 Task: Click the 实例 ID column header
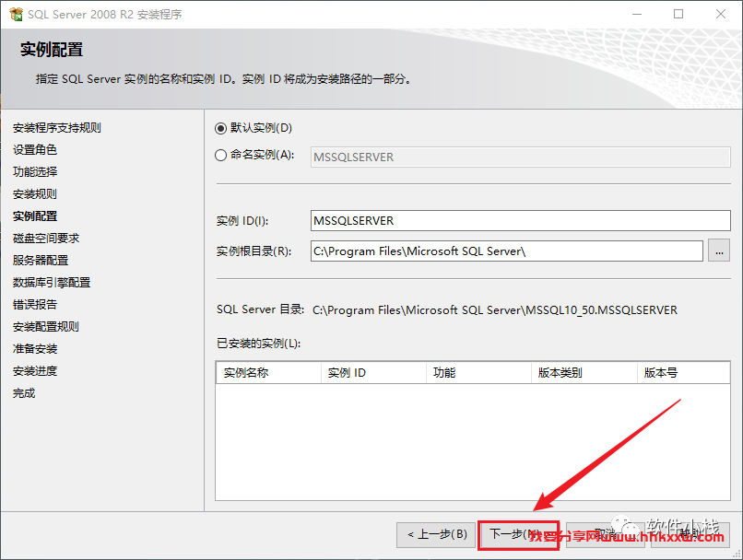[x=374, y=373]
